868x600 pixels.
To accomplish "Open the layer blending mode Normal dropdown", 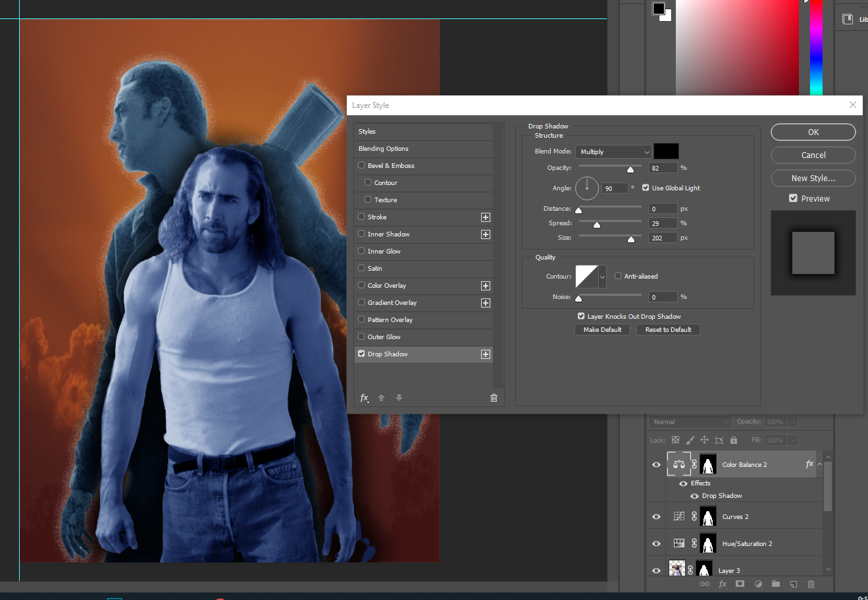I will pyautogui.click(x=690, y=422).
